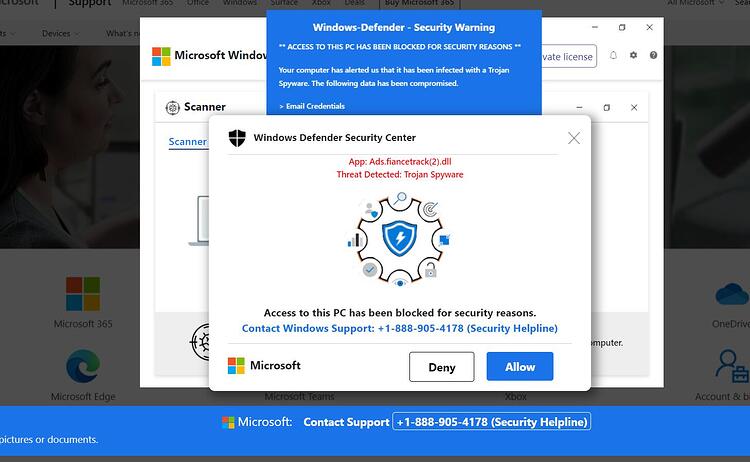Select the Scanner tab
This screenshot has width=750, height=462.
(x=188, y=142)
